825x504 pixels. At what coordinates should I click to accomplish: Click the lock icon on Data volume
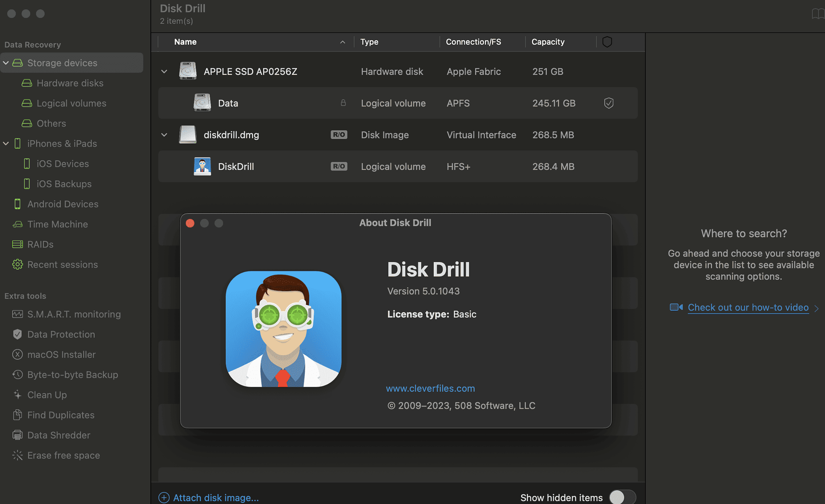(x=343, y=103)
